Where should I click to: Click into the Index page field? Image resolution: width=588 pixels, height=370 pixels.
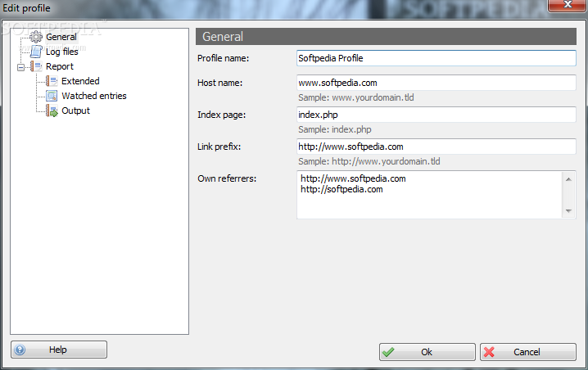pos(436,115)
